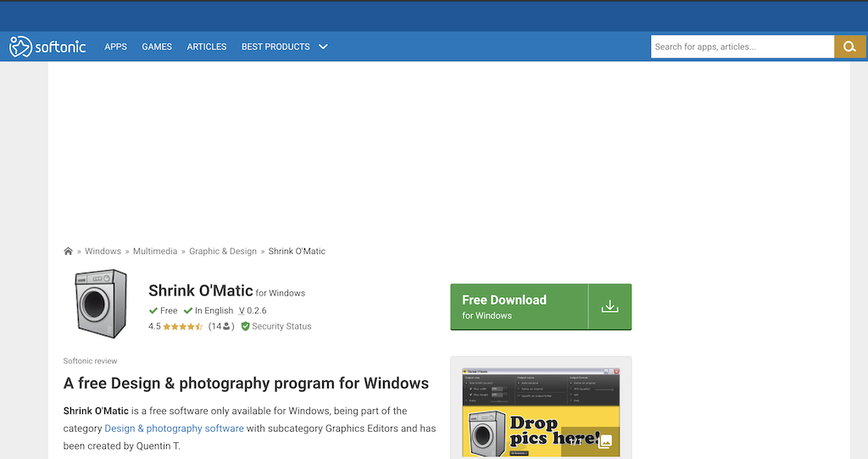Click the free Design & photography heading

[246, 384]
